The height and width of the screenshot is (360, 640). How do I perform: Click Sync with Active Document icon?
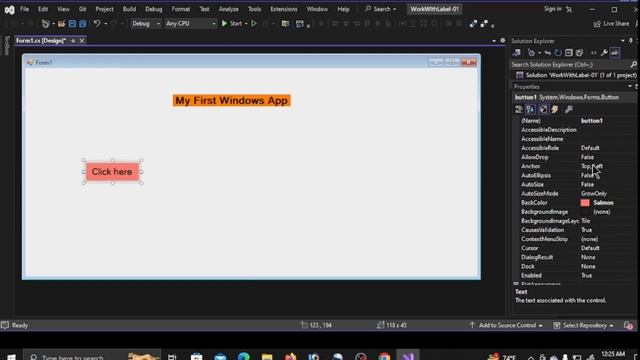coord(547,53)
